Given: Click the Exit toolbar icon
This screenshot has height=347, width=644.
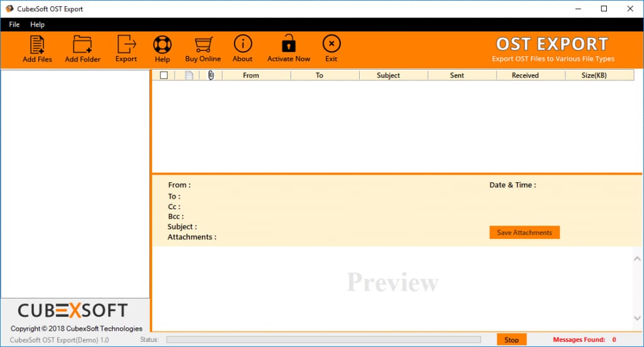Looking at the screenshot, I should pyautogui.click(x=331, y=43).
